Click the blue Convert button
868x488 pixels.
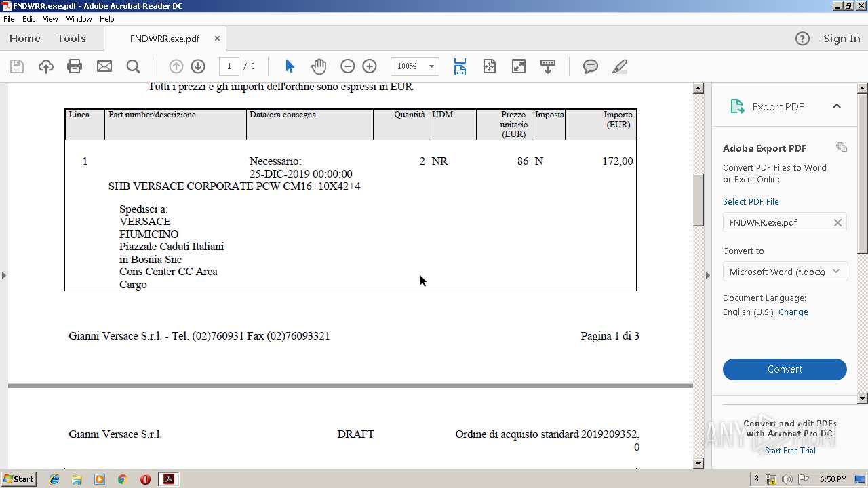(x=785, y=369)
